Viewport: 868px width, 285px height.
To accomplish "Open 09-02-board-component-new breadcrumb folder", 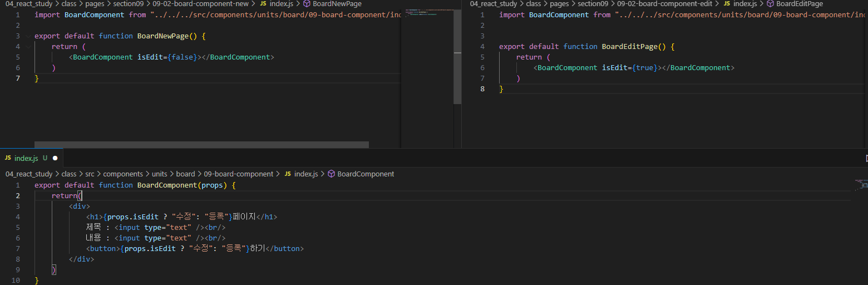I will [x=201, y=4].
